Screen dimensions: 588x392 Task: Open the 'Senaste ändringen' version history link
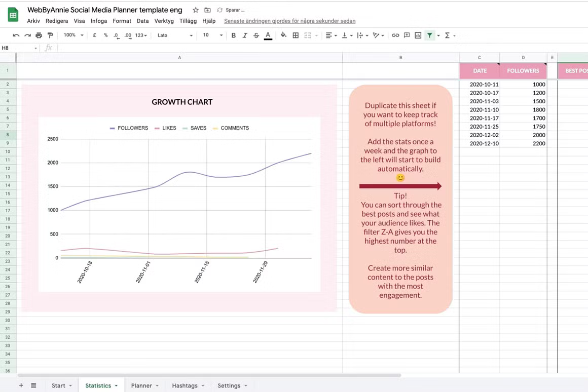pyautogui.click(x=289, y=21)
